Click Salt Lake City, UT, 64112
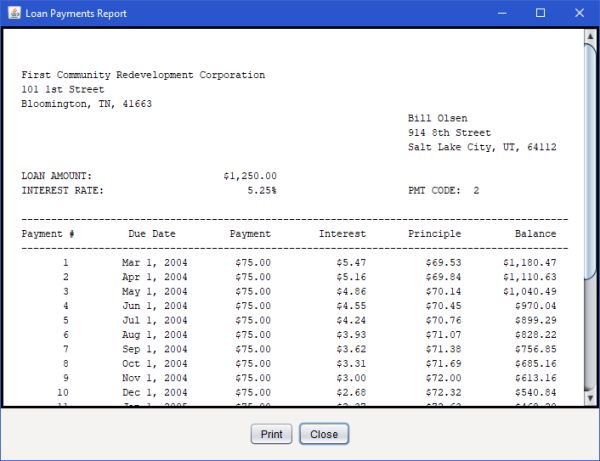This screenshot has height=461, width=600. (482, 147)
